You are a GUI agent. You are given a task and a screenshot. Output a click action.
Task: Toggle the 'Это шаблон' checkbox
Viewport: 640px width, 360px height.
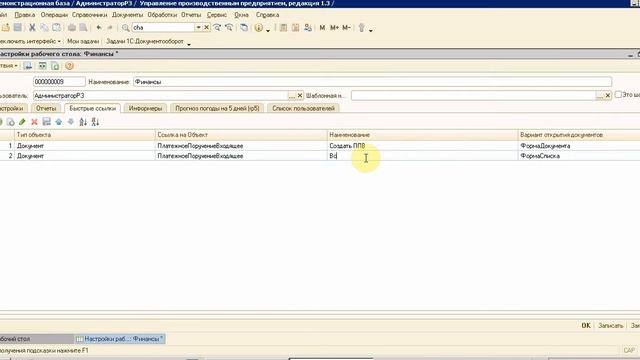pos(618,95)
